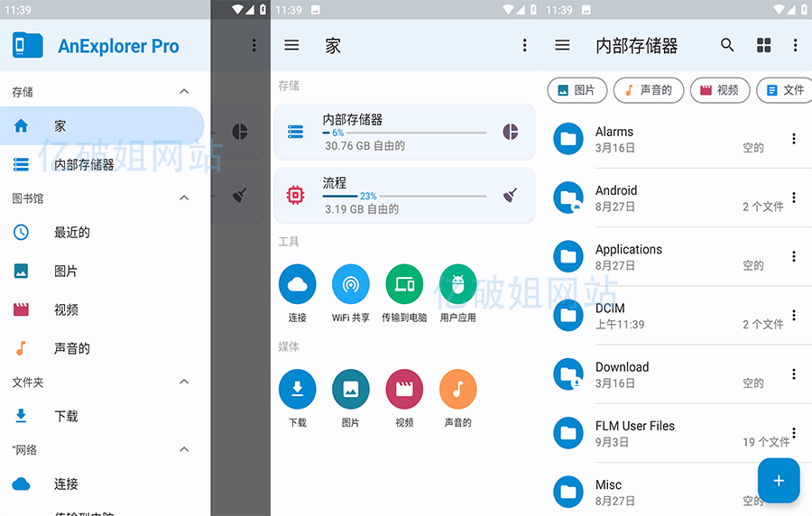
Task: Open 下载 media shortcut on home
Action: 297,389
